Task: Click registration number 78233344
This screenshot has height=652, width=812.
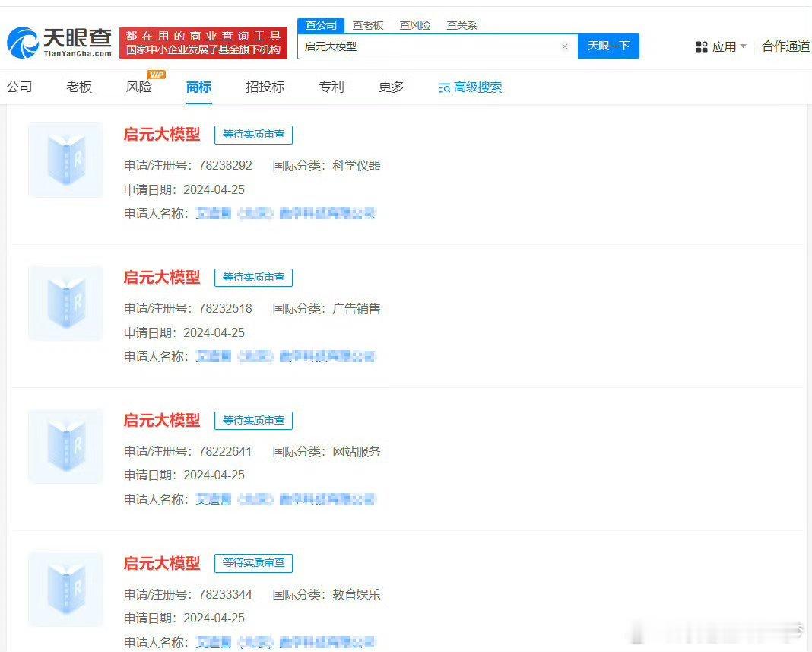Action: (225, 595)
